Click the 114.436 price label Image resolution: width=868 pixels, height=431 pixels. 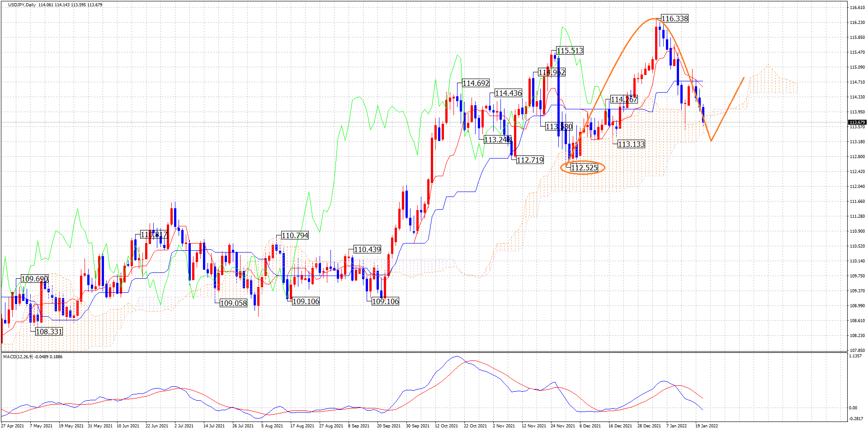pyautogui.click(x=508, y=93)
